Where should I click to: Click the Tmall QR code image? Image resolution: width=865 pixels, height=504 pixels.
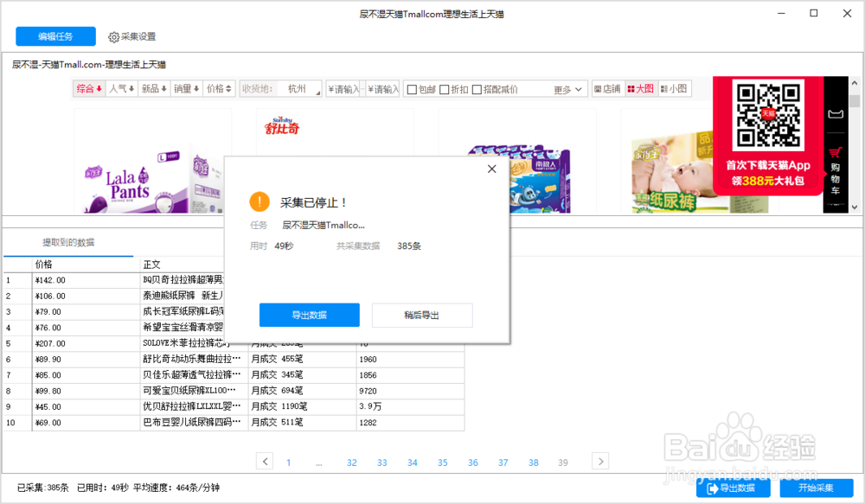click(x=768, y=115)
